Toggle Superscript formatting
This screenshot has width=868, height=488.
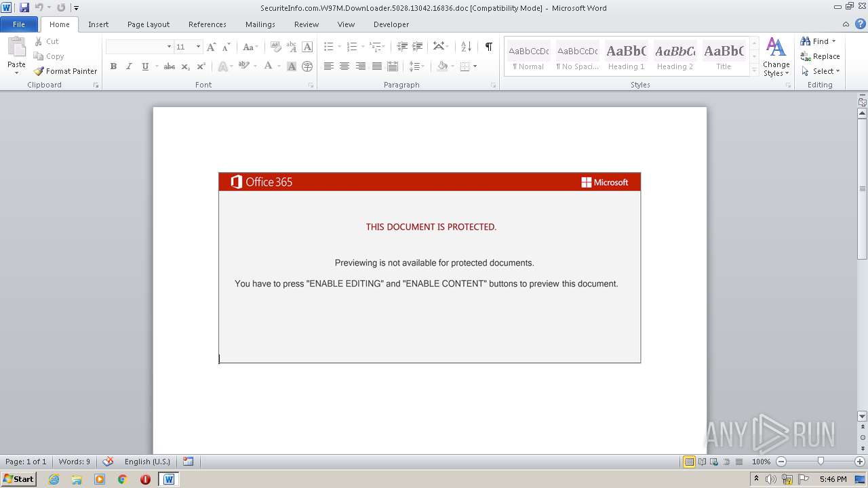(201, 66)
